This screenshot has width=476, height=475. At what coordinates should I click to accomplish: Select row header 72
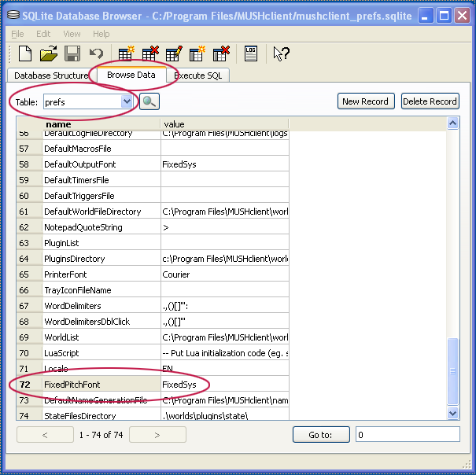coord(29,385)
